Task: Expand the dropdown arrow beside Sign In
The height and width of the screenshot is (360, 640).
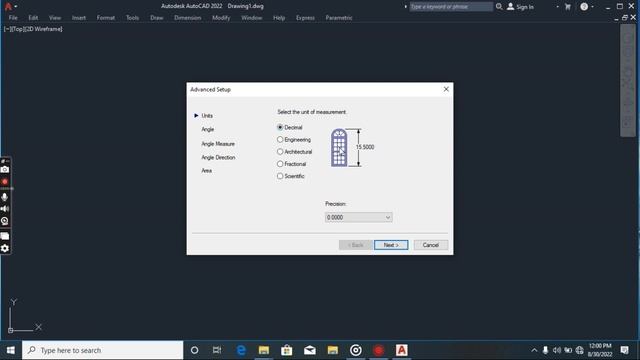Action: (558, 7)
